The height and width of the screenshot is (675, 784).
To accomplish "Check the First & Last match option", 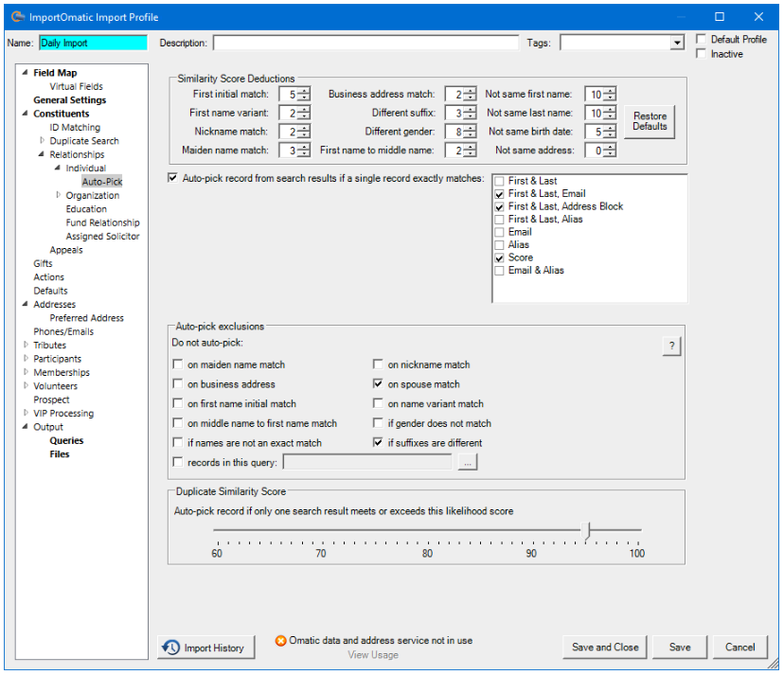I will 499,182.
